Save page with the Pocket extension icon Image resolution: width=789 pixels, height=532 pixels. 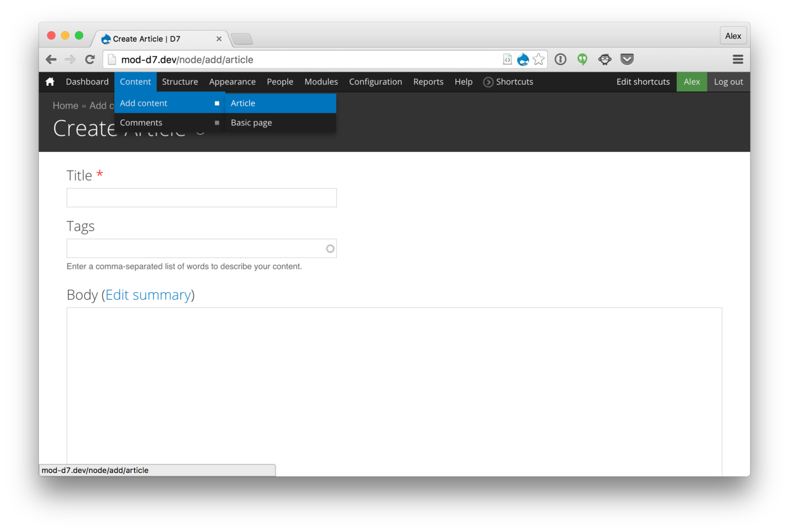627,59
